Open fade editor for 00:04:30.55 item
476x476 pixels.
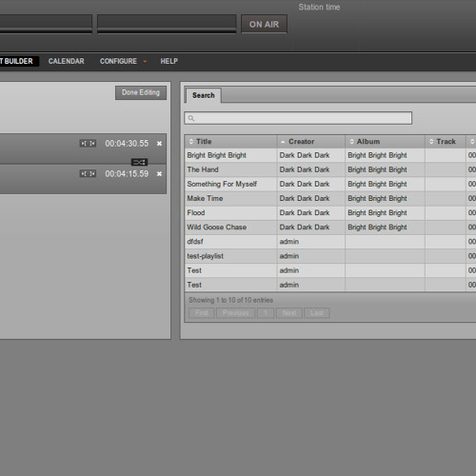[88, 144]
